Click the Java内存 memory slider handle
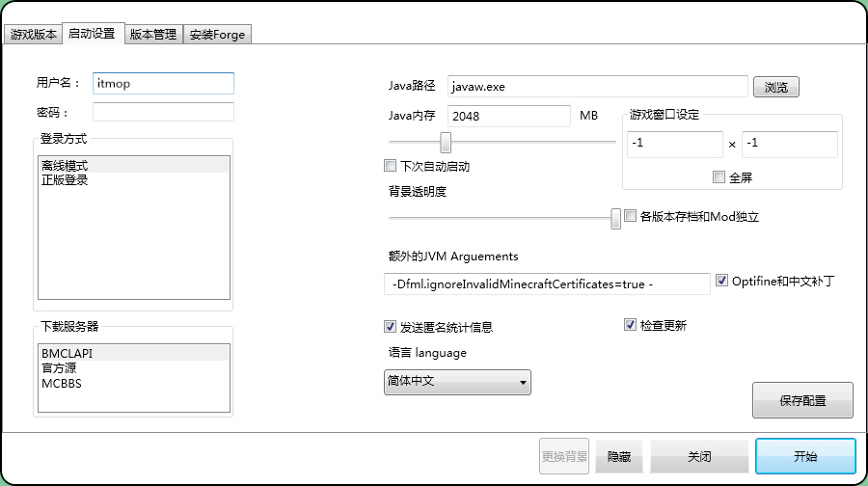 446,143
